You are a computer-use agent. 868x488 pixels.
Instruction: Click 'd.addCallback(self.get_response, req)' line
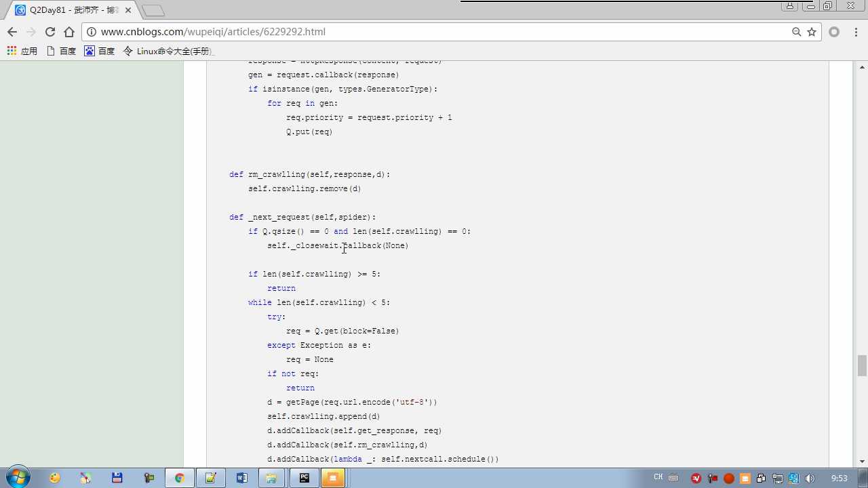[x=355, y=431]
